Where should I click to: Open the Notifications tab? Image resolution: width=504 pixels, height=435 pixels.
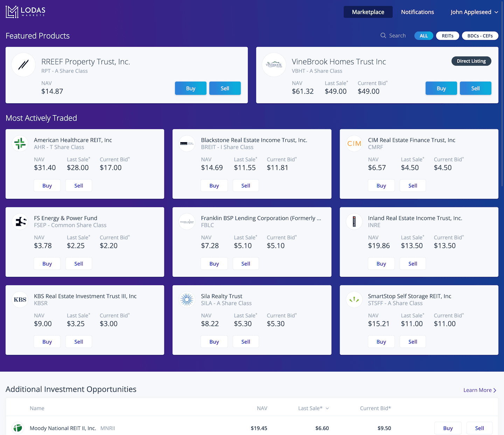point(418,12)
